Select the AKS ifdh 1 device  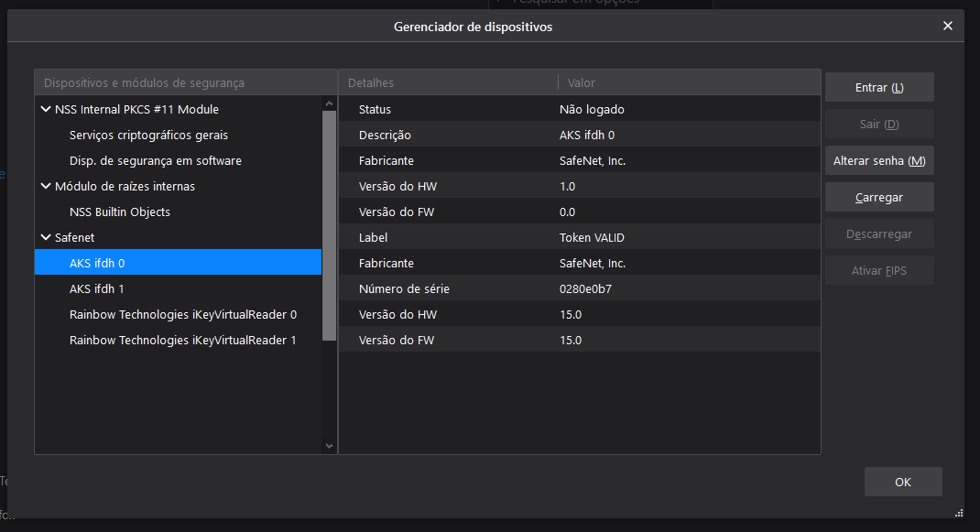pos(97,288)
